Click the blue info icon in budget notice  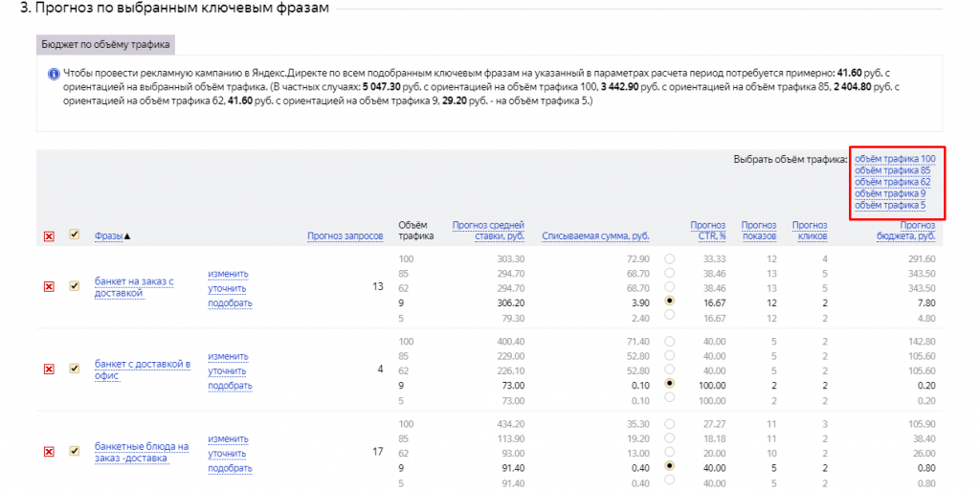(x=54, y=74)
